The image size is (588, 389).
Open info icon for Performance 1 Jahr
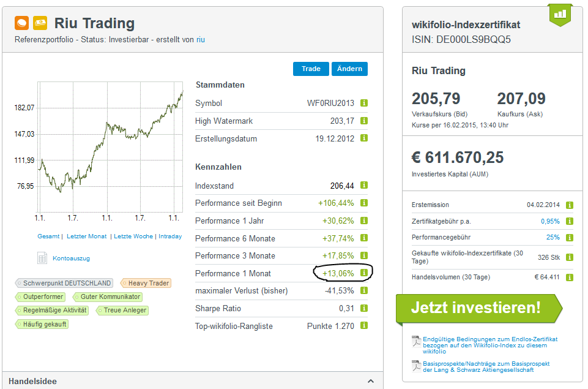(363, 221)
